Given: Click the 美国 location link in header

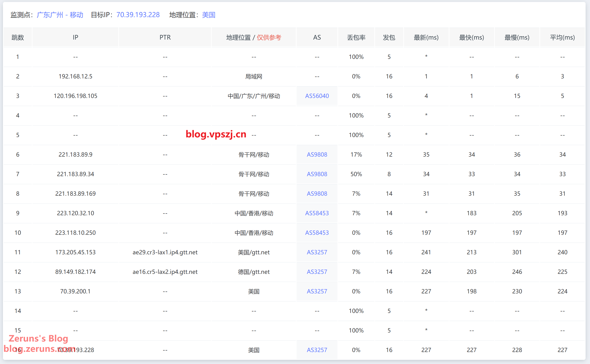Looking at the screenshot, I should (209, 15).
